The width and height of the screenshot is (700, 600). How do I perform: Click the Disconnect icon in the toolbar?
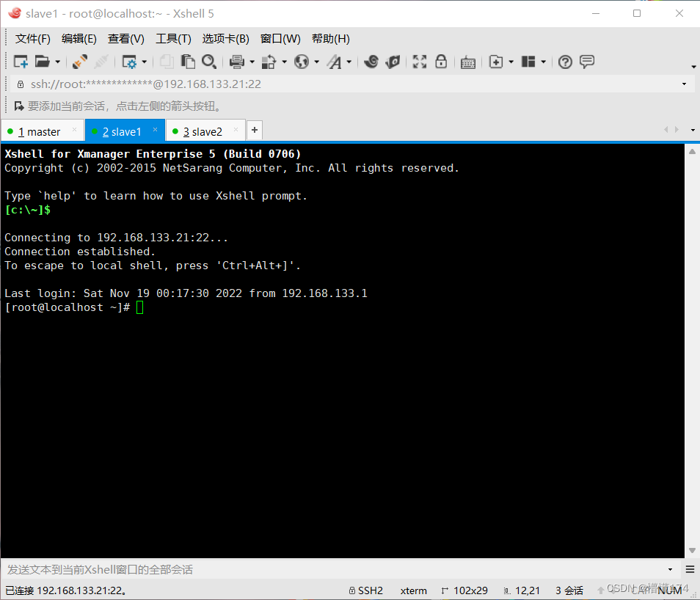point(101,62)
